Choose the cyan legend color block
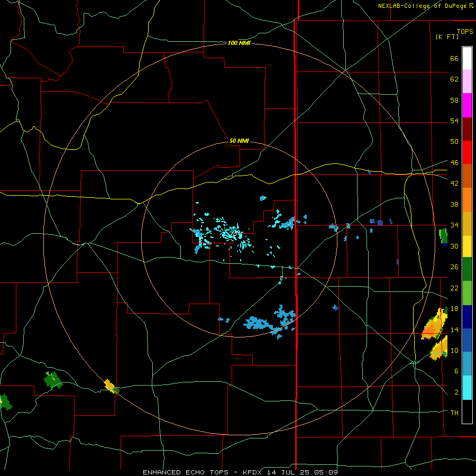476x476 pixels. click(x=467, y=388)
